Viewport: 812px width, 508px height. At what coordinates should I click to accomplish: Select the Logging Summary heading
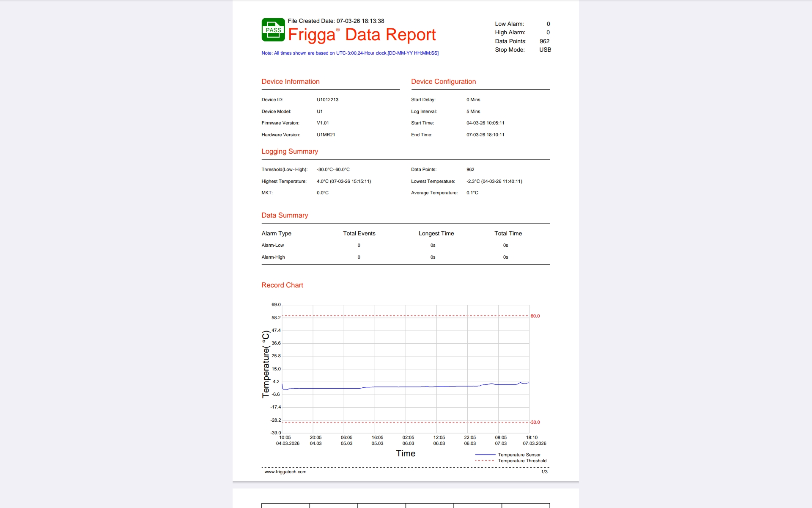(x=289, y=152)
